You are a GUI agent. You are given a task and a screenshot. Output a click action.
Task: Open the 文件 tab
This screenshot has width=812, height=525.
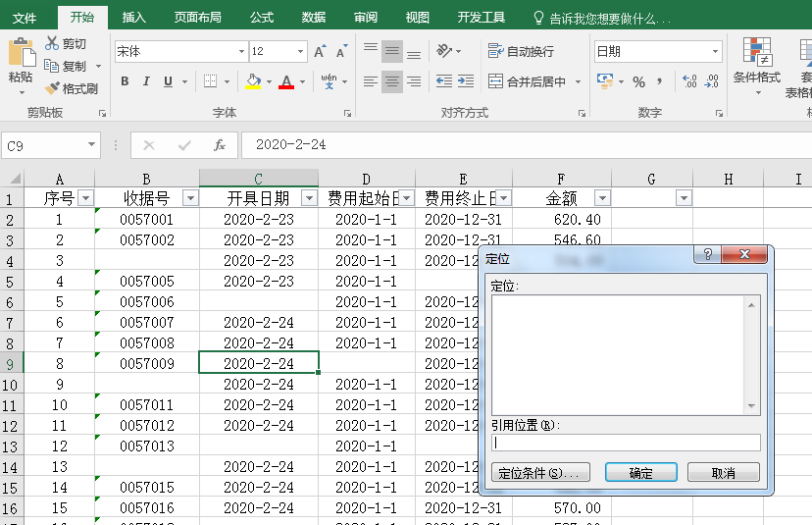coord(25,18)
